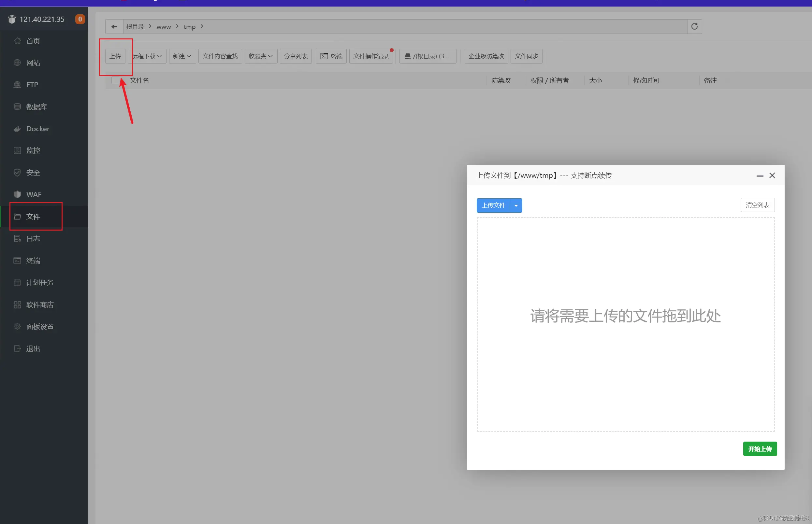
Task: Expand the 上传文件 dropdown arrow
Action: 516,205
